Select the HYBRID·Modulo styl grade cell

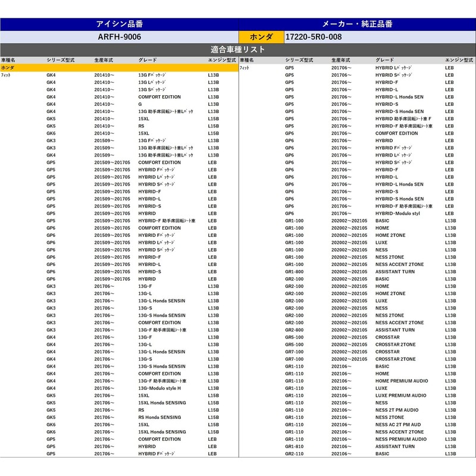pos(397,214)
